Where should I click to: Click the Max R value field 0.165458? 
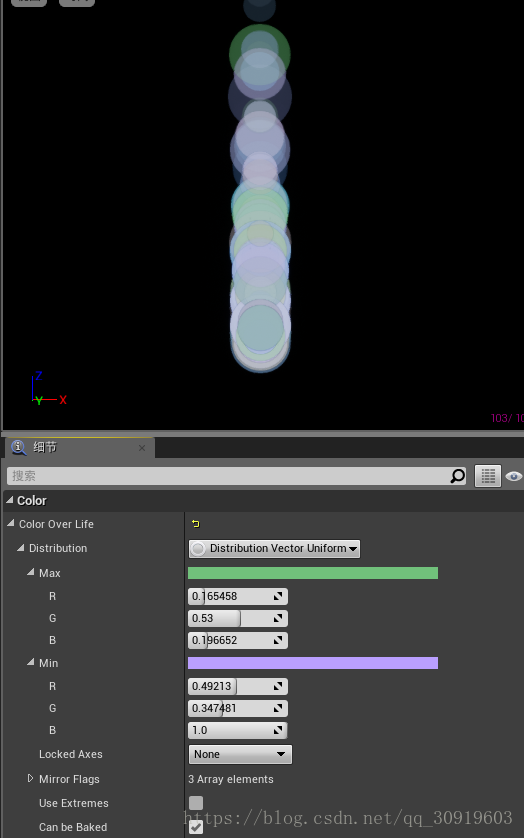(x=238, y=596)
